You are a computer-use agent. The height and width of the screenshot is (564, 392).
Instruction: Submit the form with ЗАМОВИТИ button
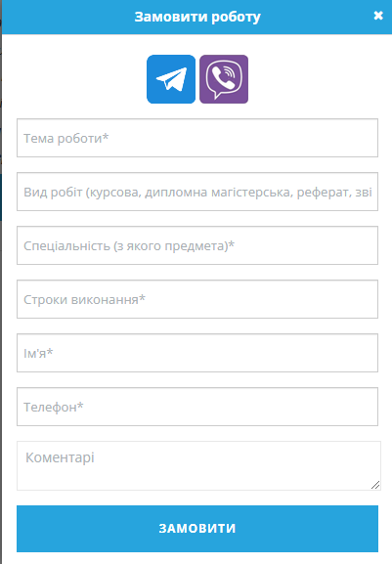(x=197, y=529)
